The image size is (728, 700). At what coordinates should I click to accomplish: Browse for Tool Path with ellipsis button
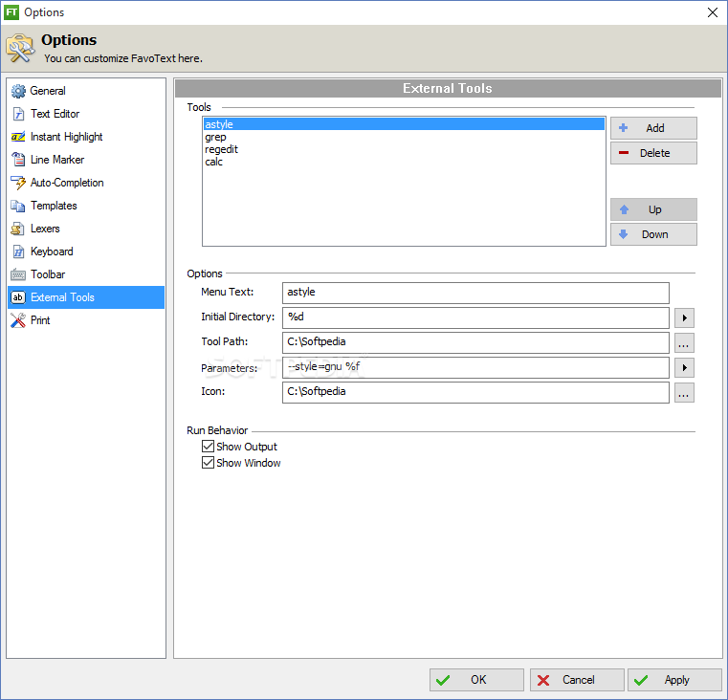(684, 343)
